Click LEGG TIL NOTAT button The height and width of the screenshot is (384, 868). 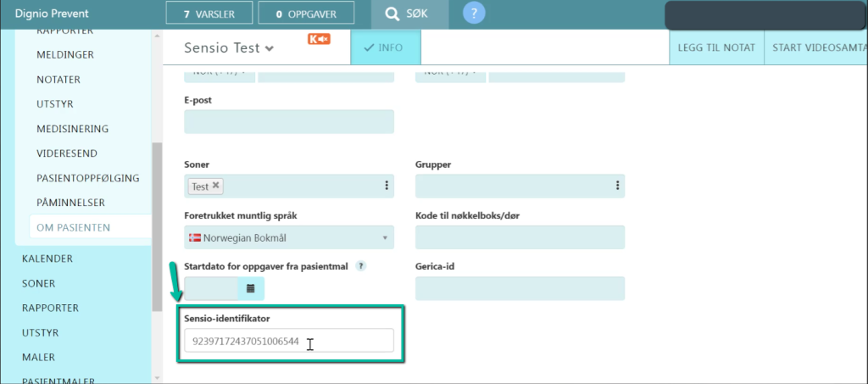coord(717,47)
